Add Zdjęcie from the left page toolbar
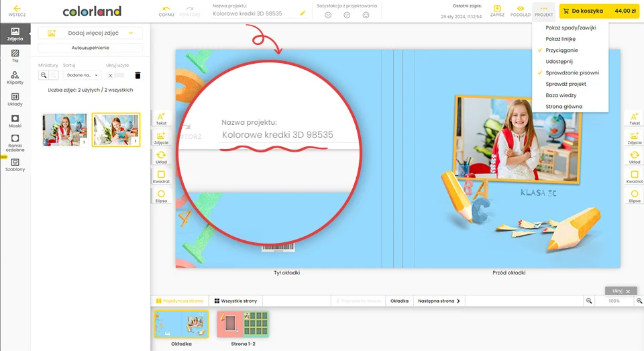 [161, 138]
